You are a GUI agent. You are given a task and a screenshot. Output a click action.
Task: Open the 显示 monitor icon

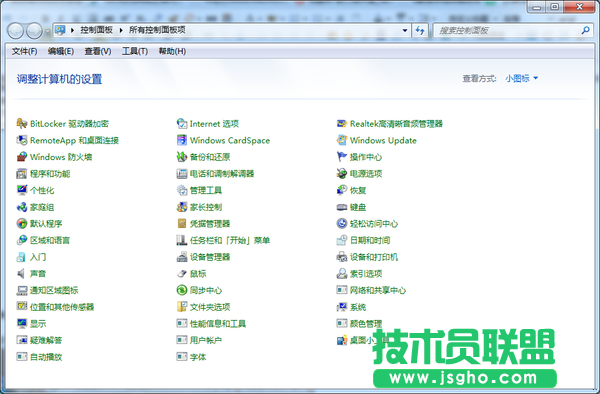click(22, 324)
